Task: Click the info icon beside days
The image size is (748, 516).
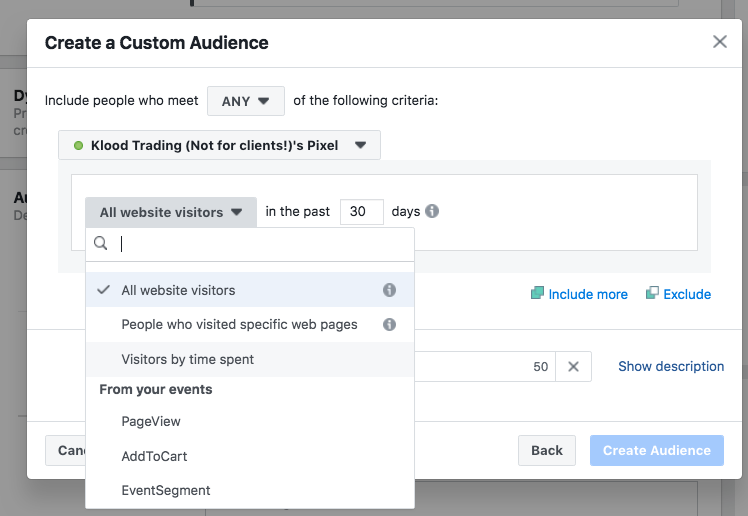Action: point(432,212)
